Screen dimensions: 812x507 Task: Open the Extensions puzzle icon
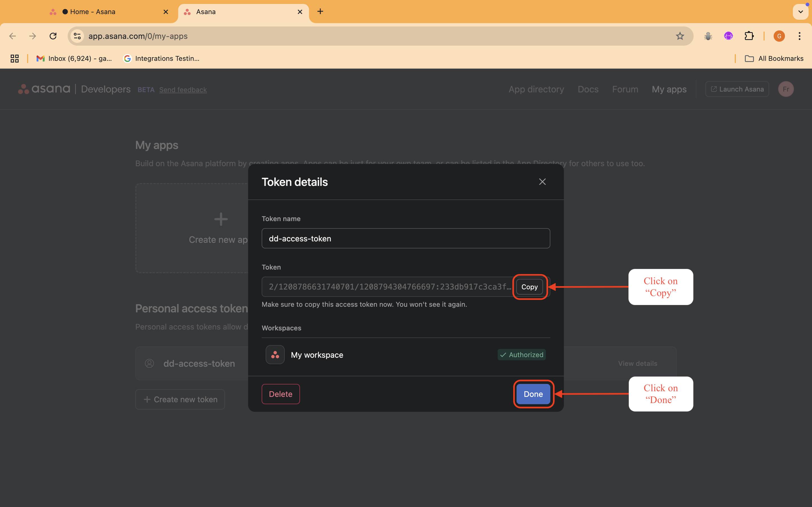pyautogui.click(x=749, y=36)
